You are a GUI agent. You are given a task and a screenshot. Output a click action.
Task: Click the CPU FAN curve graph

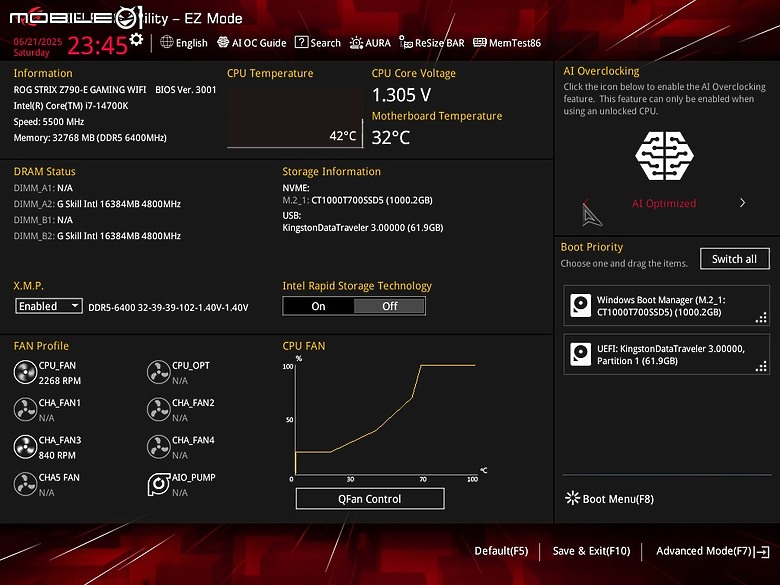pyautogui.click(x=386, y=418)
